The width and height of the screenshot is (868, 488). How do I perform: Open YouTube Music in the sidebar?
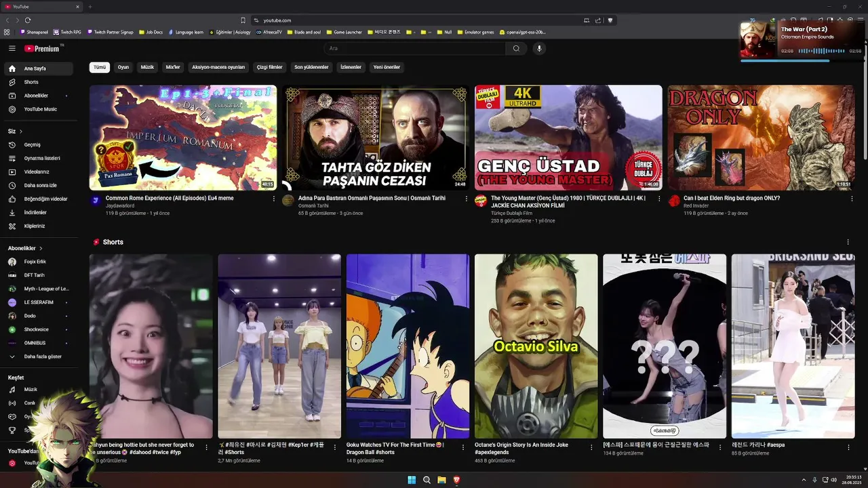[x=38, y=109]
